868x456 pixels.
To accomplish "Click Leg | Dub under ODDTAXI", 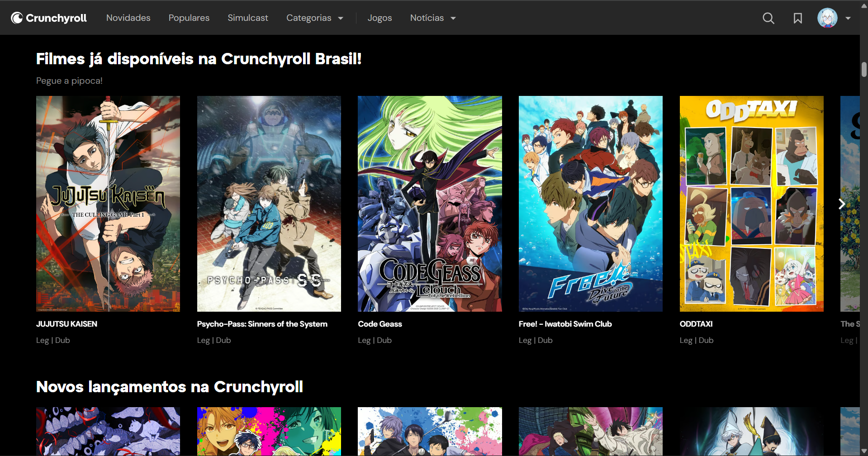I will [697, 340].
